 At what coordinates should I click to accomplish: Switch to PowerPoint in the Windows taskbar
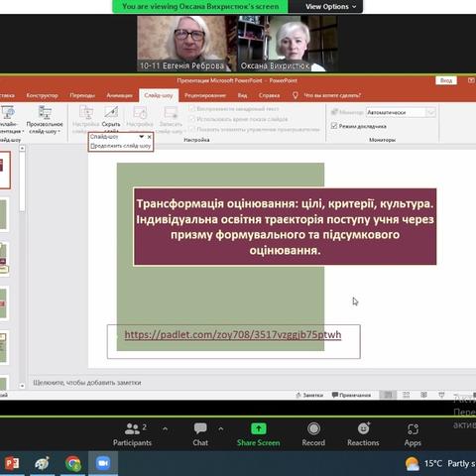(12, 463)
